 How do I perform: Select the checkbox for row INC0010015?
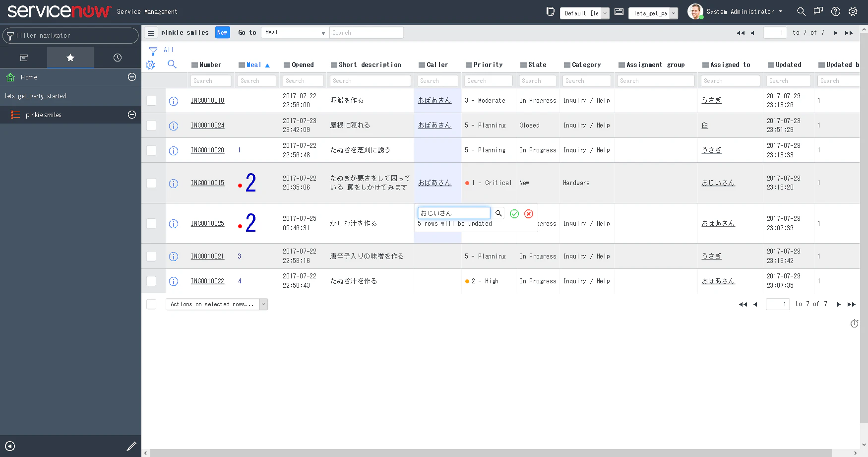[x=151, y=183]
